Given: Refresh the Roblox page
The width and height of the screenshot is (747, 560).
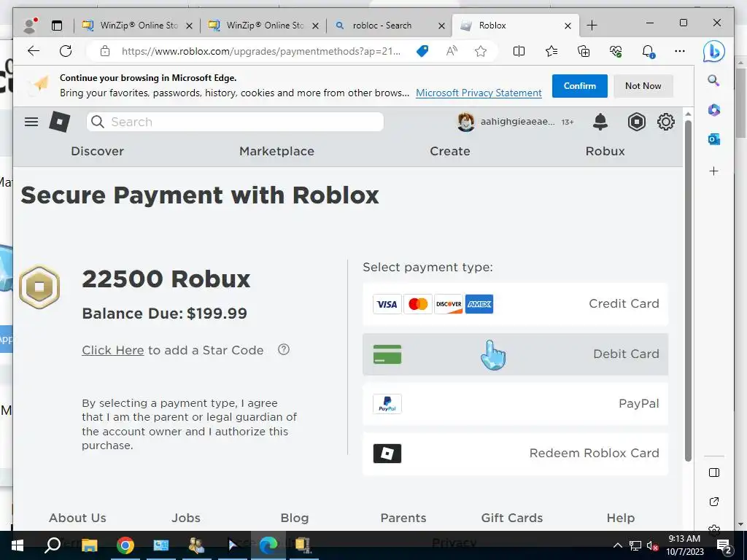Looking at the screenshot, I should pos(66,51).
